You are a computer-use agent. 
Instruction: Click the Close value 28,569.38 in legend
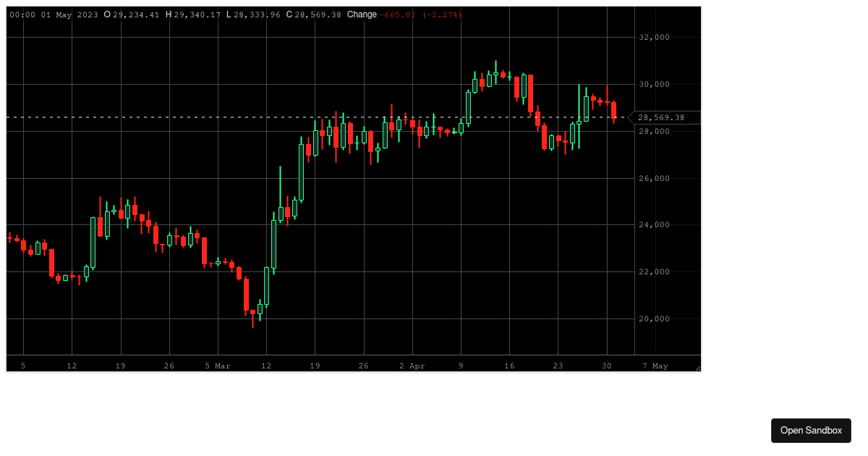tap(318, 14)
